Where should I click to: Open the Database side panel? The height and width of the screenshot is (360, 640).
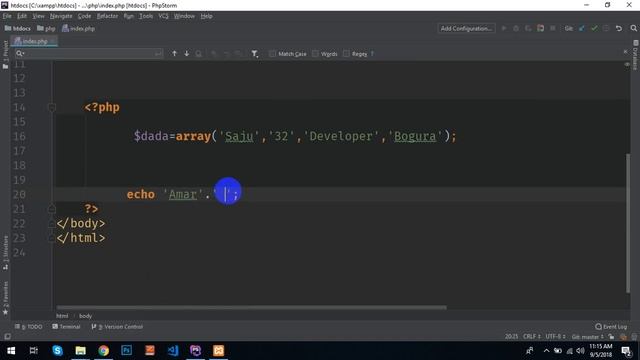(636, 55)
